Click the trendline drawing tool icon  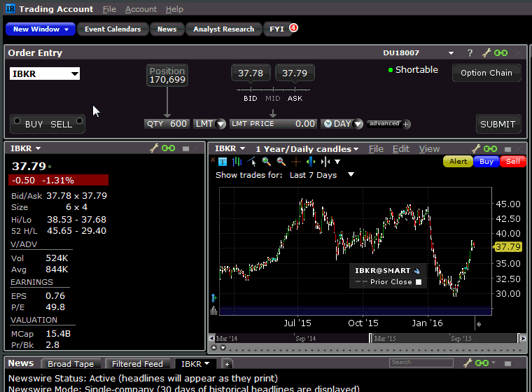252,162
